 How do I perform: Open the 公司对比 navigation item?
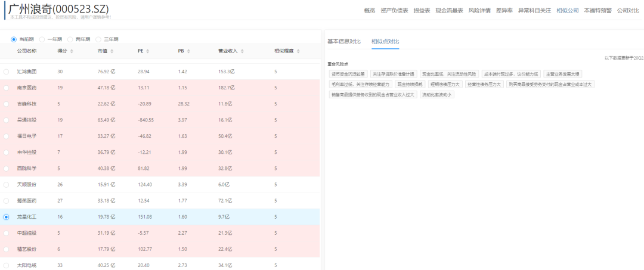[x=628, y=11]
